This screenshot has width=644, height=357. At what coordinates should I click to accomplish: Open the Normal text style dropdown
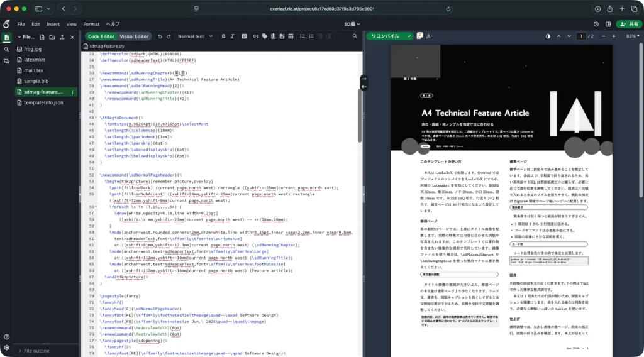click(x=195, y=36)
